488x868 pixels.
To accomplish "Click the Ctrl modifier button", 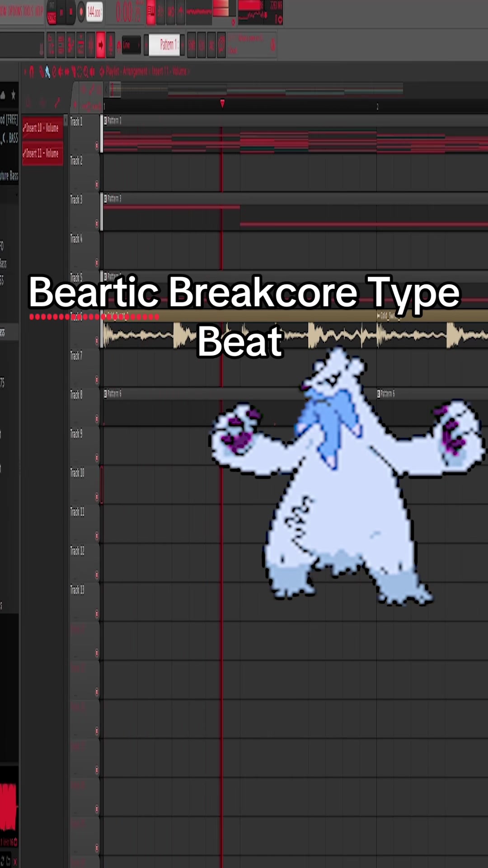I will [x=202, y=45].
